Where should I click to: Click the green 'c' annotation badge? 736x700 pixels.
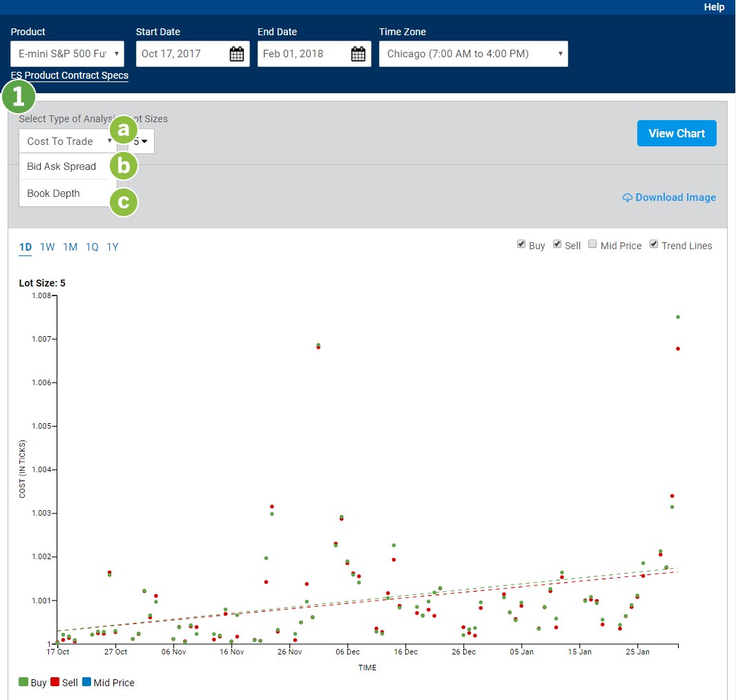tap(124, 202)
